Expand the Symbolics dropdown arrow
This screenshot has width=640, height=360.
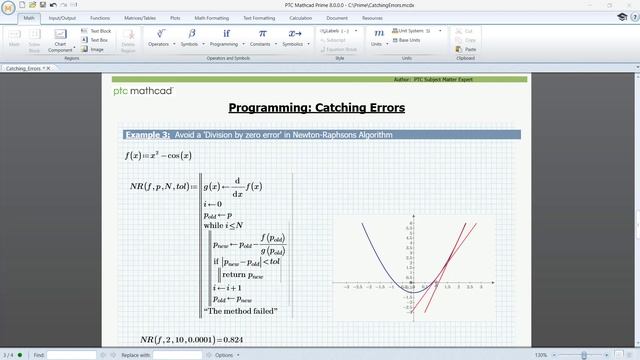click(309, 44)
